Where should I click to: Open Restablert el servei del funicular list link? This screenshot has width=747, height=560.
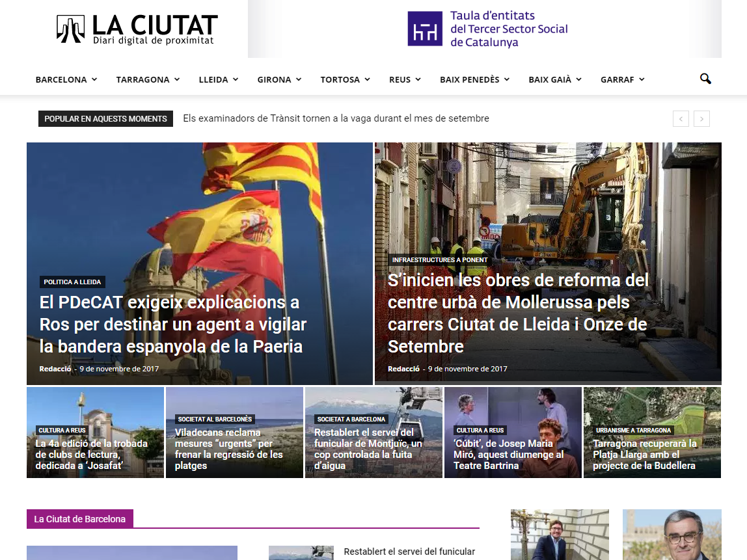click(409, 552)
